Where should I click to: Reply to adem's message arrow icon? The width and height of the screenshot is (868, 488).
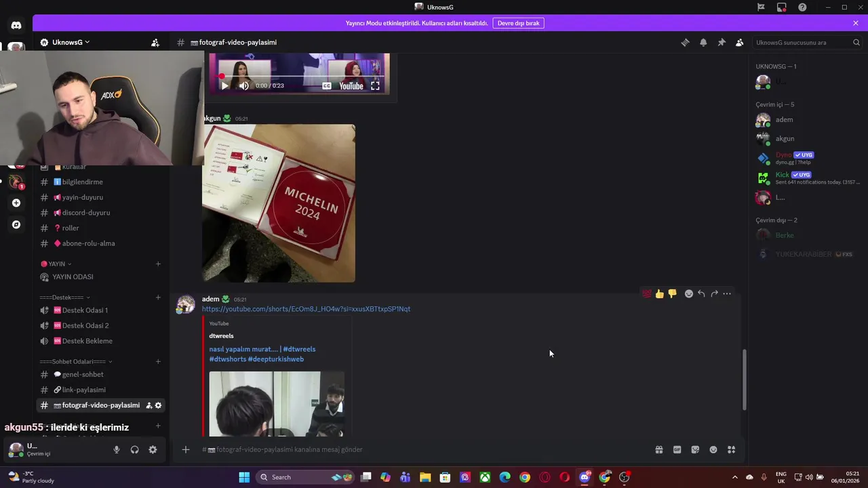click(701, 293)
